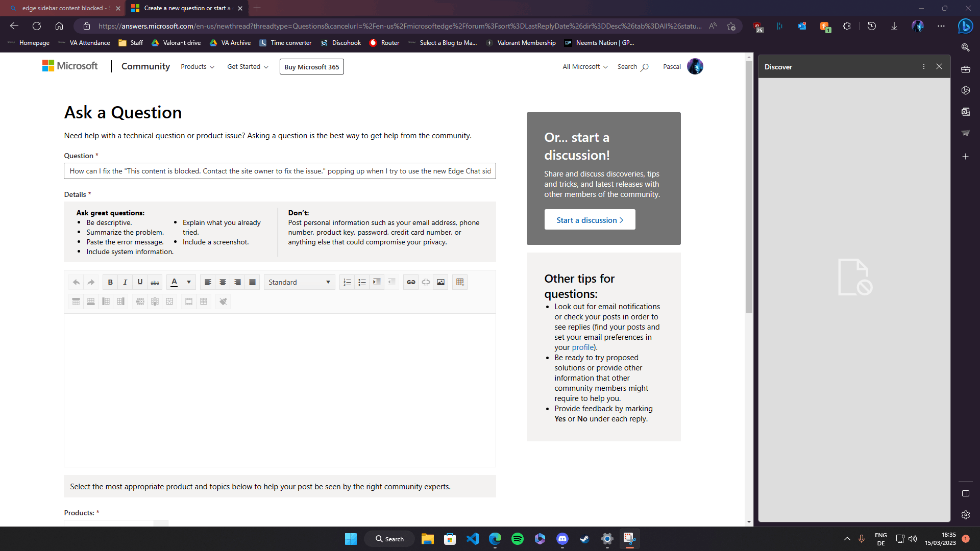
Task: Focus the Question title input field
Action: 280,171
